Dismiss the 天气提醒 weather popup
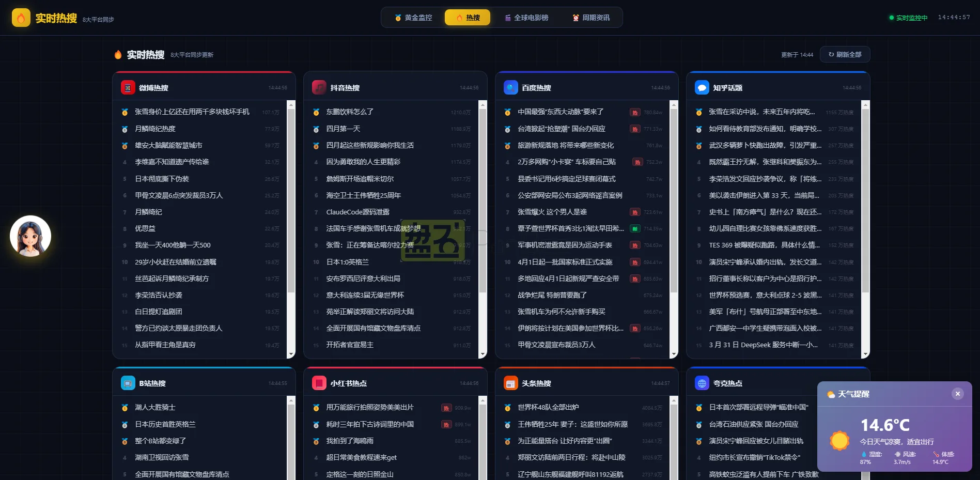Image resolution: width=980 pixels, height=480 pixels. point(958,393)
